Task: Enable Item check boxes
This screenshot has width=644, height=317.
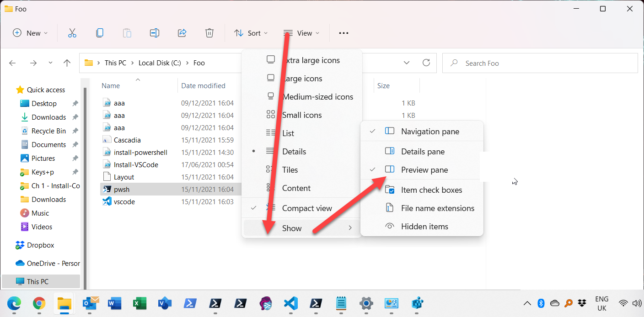Action: click(x=431, y=190)
